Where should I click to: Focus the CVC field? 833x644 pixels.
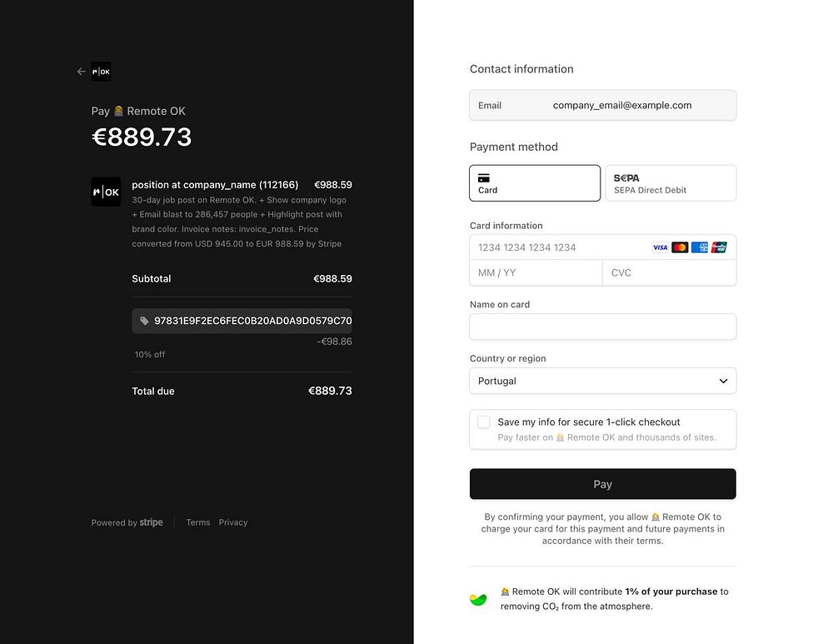tap(670, 273)
